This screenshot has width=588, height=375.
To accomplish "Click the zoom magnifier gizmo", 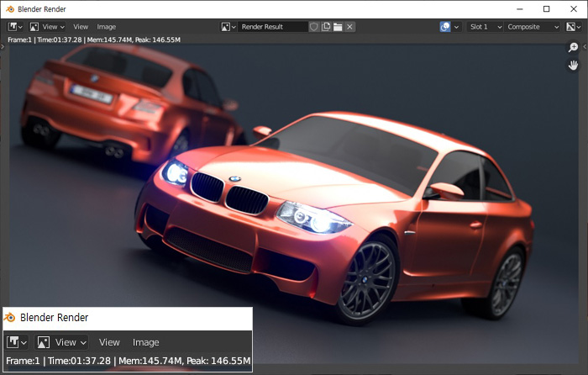I will tap(574, 48).
